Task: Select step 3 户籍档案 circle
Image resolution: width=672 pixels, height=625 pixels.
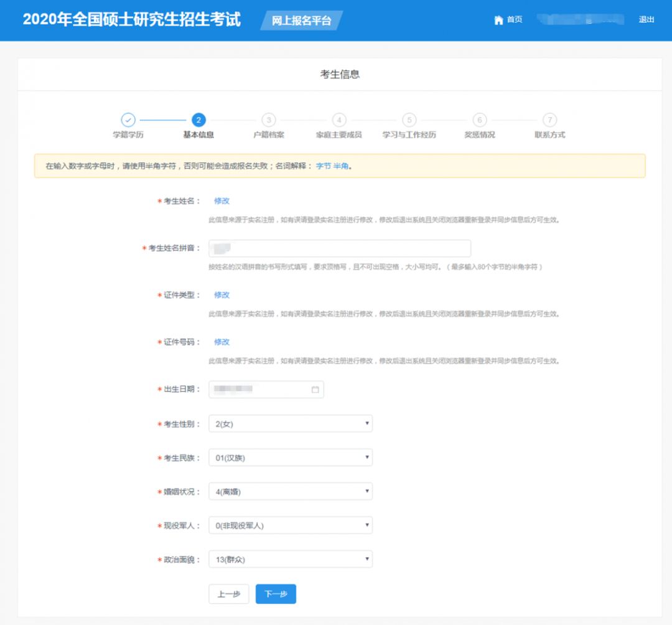Action: tap(268, 120)
